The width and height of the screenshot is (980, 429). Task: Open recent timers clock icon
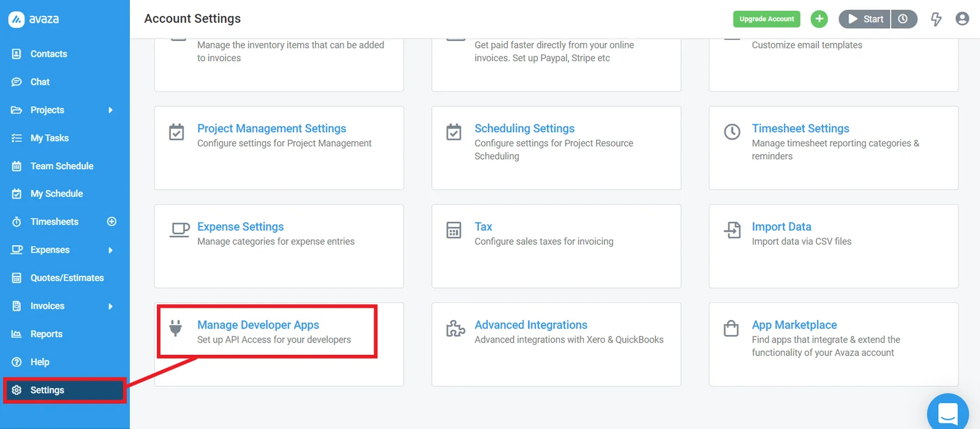(x=904, y=19)
